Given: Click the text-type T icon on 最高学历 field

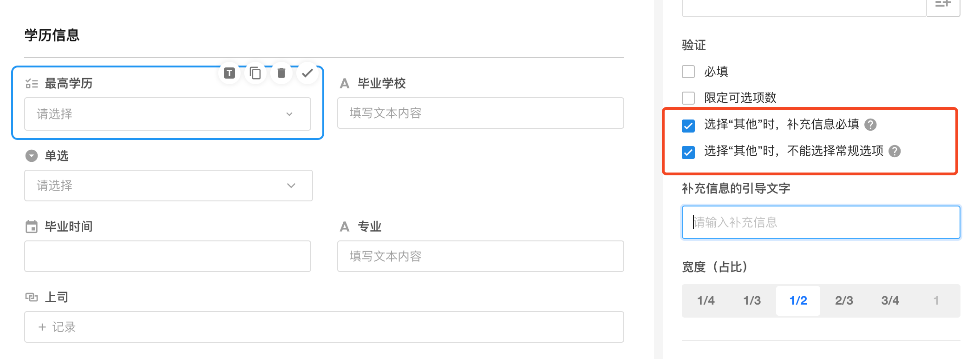Looking at the screenshot, I should (229, 73).
